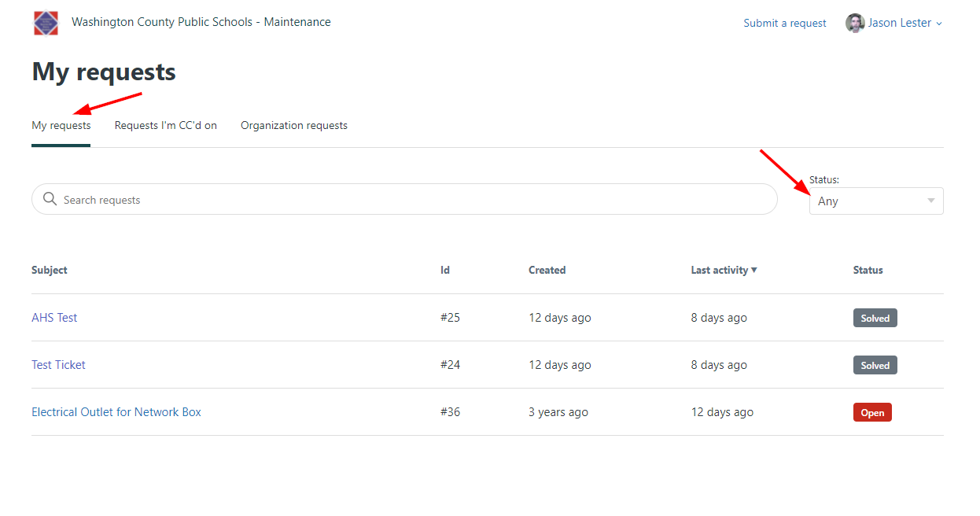Click the Washington County Schools logo icon
This screenshot has height=516, width=980.
[x=46, y=23]
